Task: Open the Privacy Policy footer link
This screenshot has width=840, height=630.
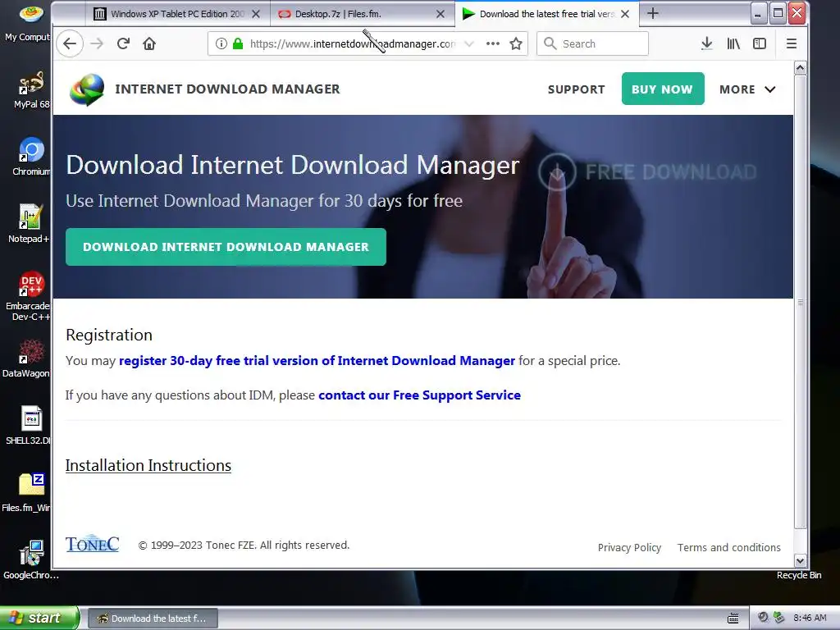Action: click(629, 547)
